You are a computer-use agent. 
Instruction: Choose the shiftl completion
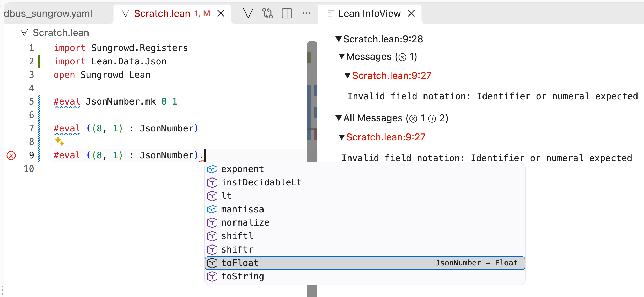(365, 236)
